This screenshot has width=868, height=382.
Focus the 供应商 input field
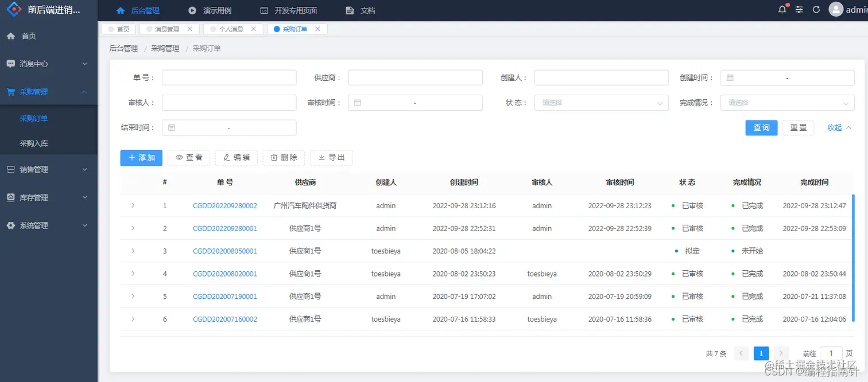(415, 77)
